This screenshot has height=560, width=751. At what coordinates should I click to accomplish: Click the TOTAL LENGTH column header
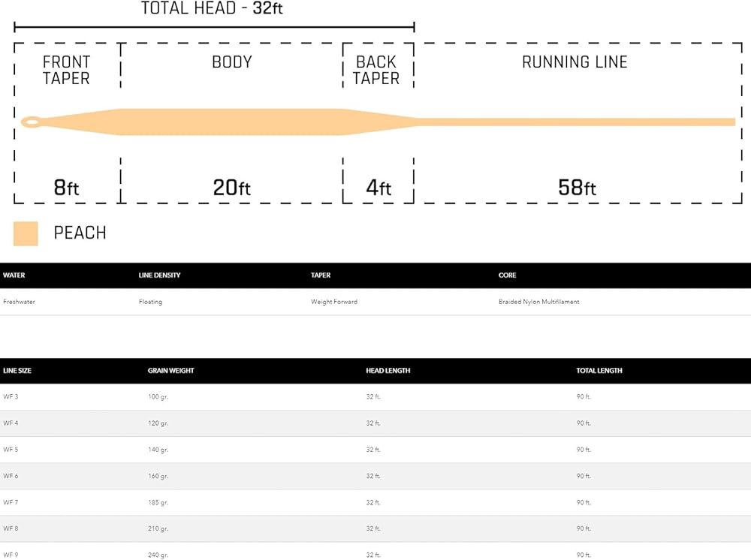pyautogui.click(x=599, y=371)
